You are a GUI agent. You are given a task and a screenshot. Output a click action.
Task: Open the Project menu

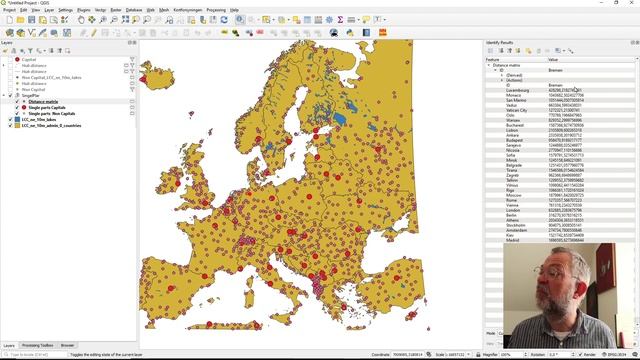(9, 10)
